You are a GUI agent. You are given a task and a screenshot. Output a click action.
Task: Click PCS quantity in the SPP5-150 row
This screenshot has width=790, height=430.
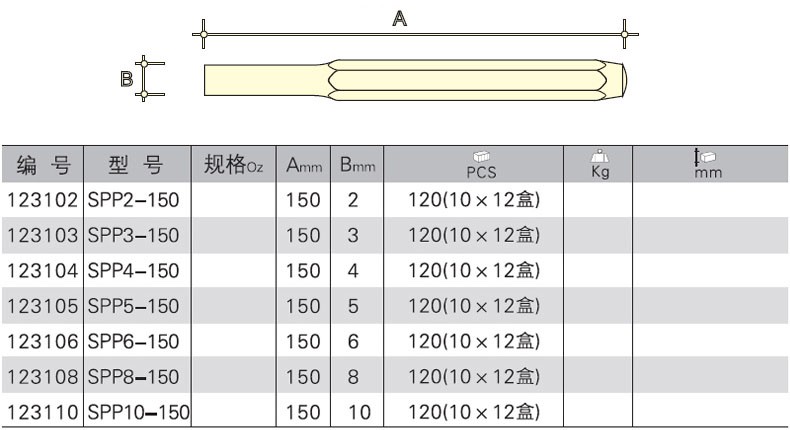[474, 306]
